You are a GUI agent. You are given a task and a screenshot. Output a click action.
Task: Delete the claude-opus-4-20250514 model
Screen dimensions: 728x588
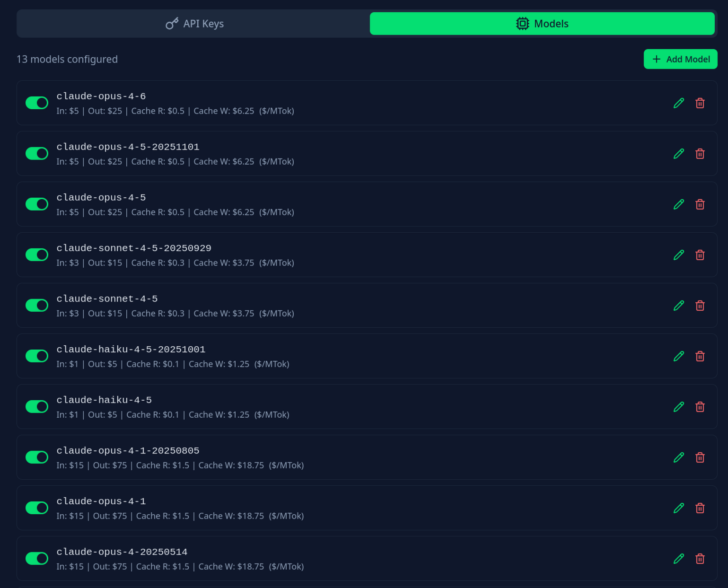700,559
